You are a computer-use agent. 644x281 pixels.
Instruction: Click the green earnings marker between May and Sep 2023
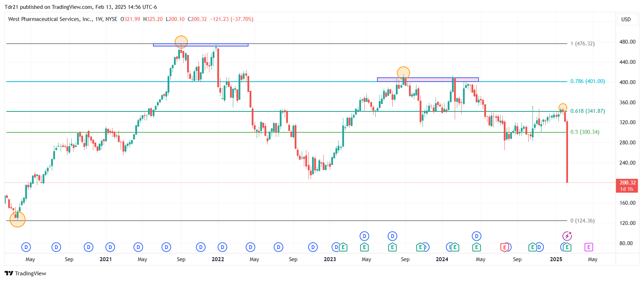[x=392, y=247]
